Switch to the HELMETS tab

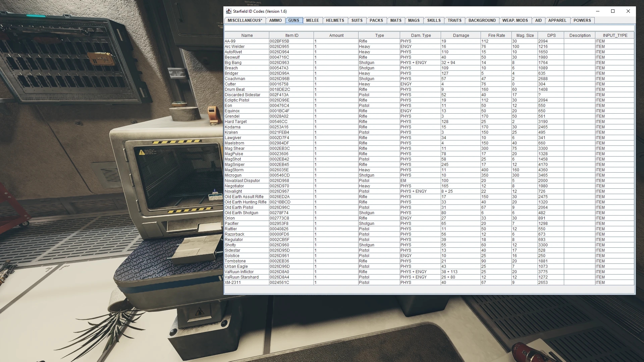pos(335,20)
